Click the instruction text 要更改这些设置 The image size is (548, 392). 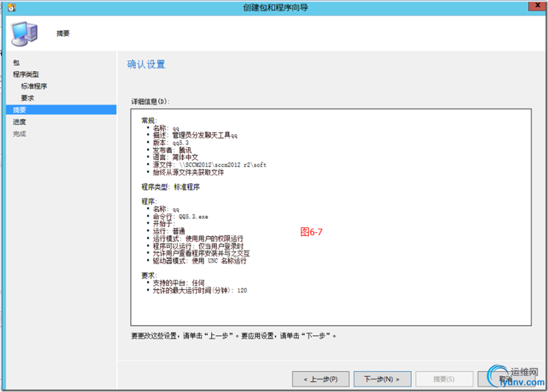233,336
